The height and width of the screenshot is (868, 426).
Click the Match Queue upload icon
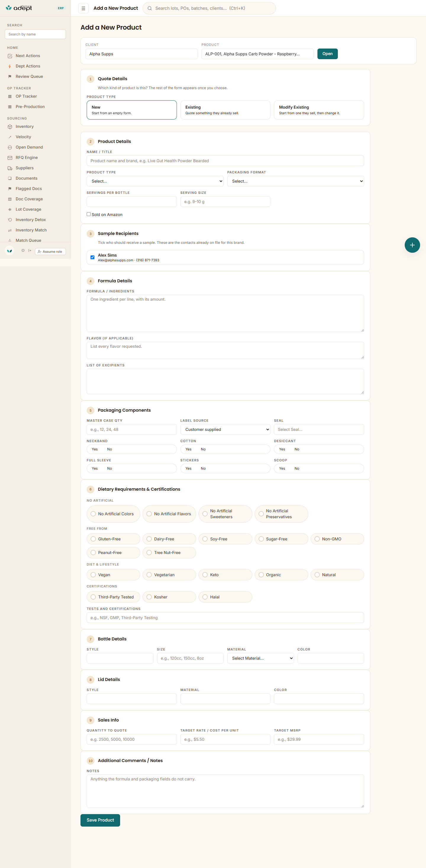10,240
